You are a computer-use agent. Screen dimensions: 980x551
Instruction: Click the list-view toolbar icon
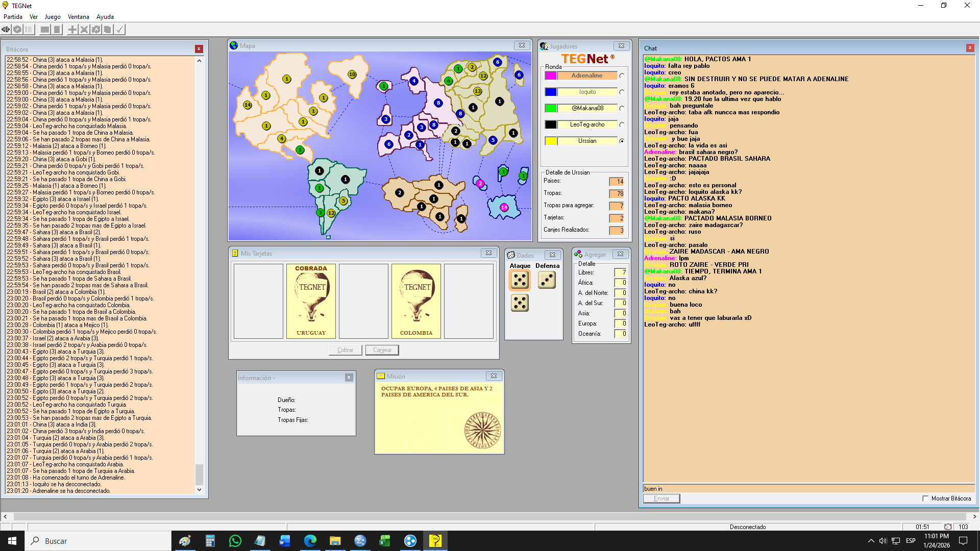tap(29, 30)
